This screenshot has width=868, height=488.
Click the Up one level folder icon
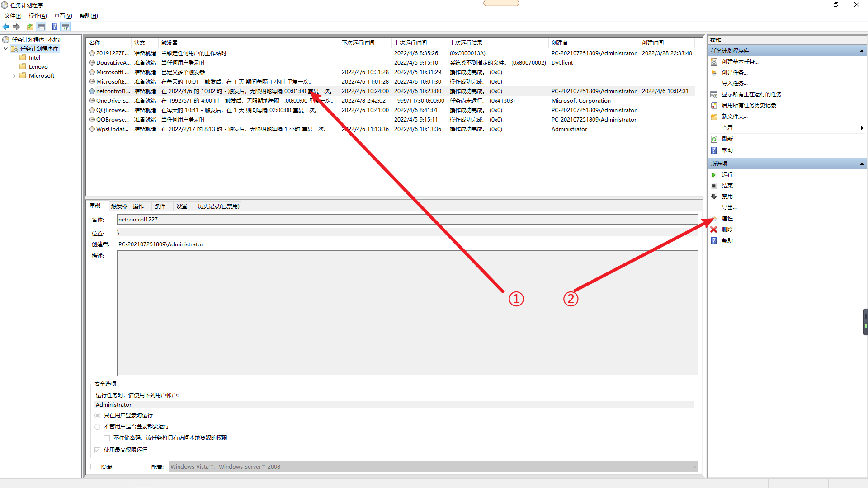30,27
